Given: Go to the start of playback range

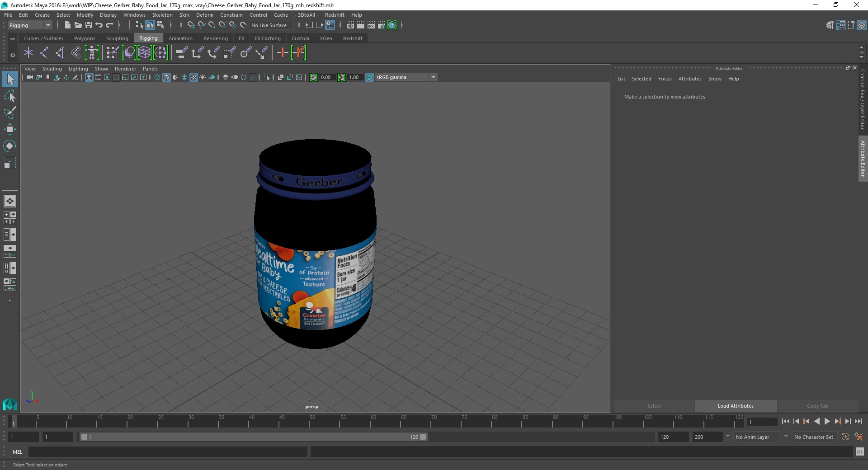Looking at the screenshot, I should coord(785,421).
